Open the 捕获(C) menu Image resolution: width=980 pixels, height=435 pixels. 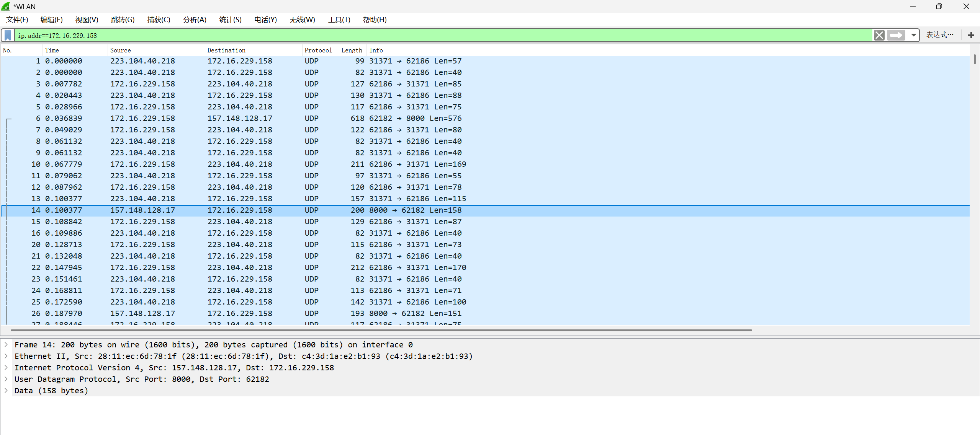tap(159, 20)
